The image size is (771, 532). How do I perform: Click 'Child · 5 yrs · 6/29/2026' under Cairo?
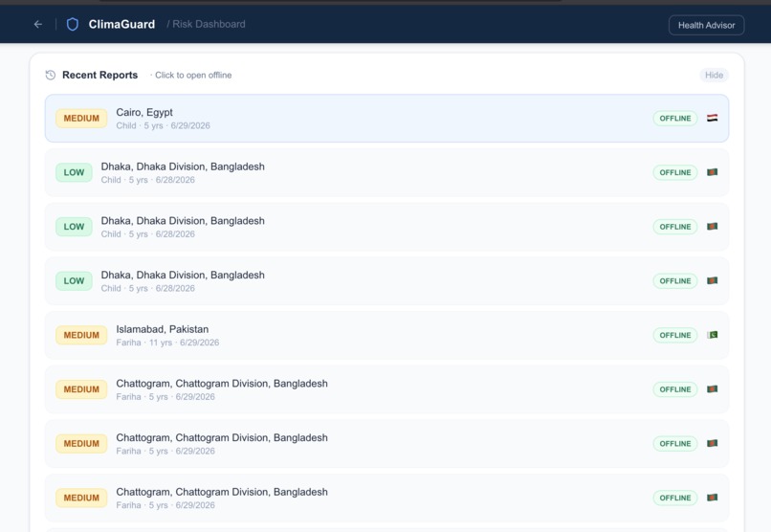click(163, 126)
